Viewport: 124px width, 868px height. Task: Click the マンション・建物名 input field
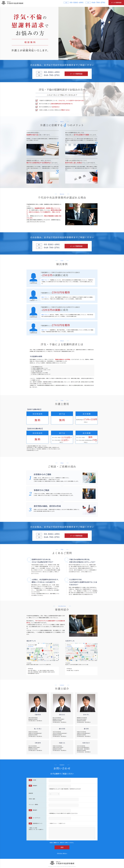click(x=64, y=805)
